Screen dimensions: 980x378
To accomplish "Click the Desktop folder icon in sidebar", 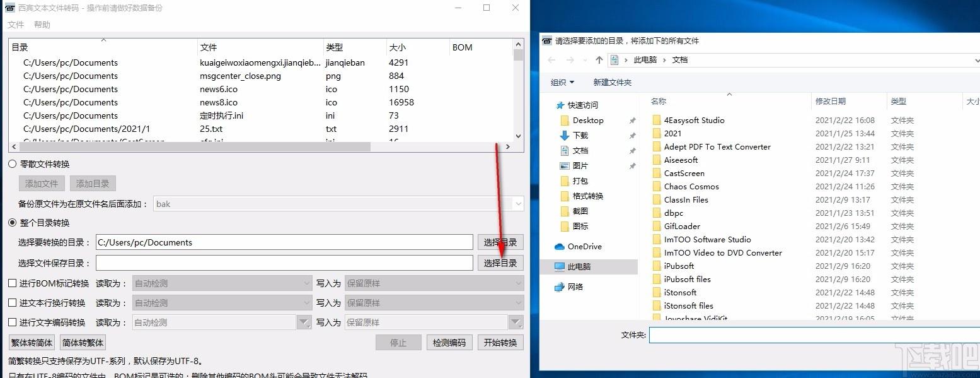I will 565,120.
